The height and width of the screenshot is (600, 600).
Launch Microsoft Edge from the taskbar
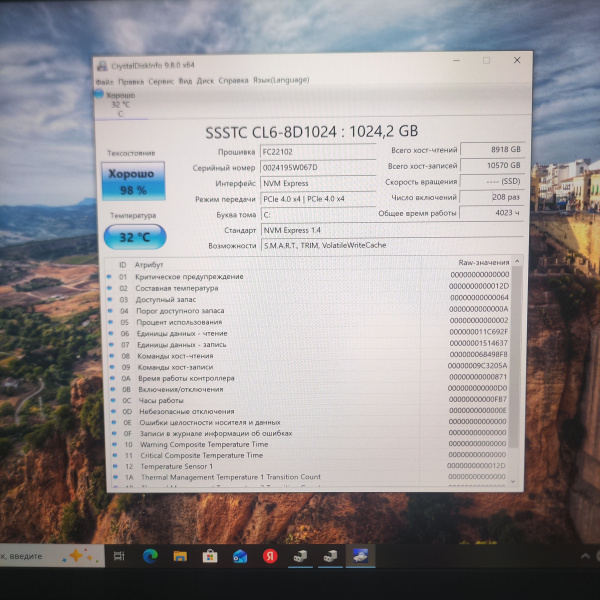pyautogui.click(x=150, y=556)
